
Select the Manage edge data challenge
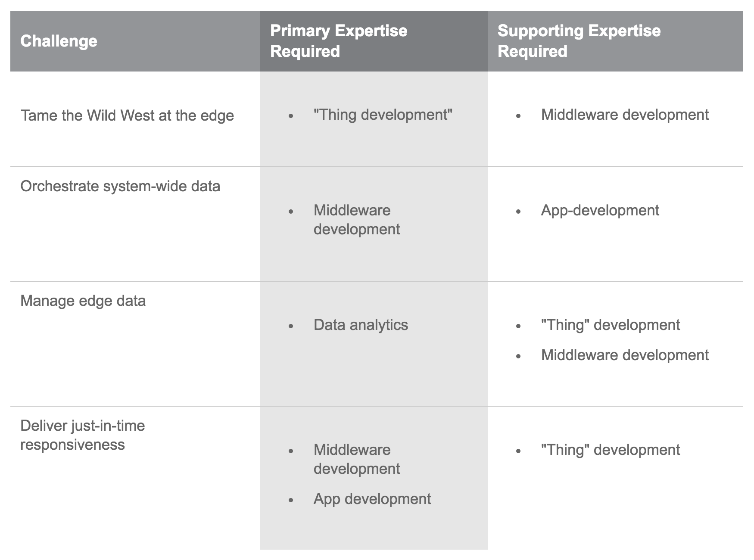[83, 301]
